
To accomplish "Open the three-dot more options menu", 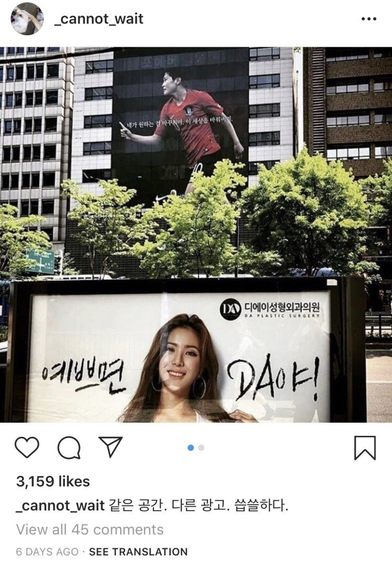I will click(369, 19).
